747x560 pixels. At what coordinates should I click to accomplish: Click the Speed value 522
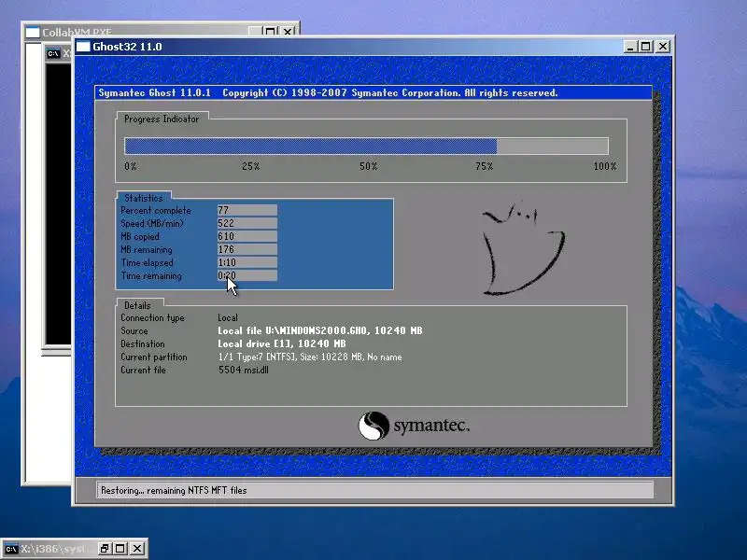tap(247, 223)
